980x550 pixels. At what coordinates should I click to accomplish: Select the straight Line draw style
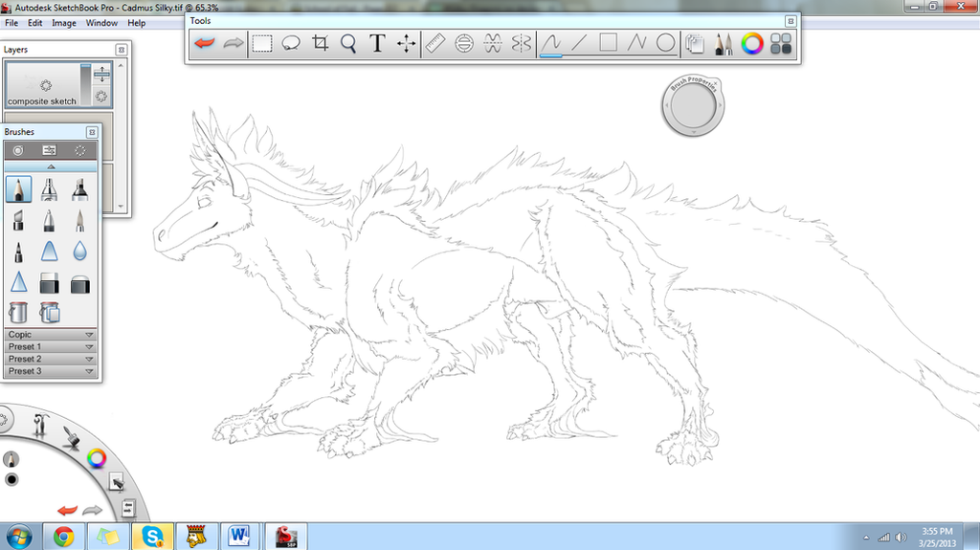pyautogui.click(x=580, y=43)
